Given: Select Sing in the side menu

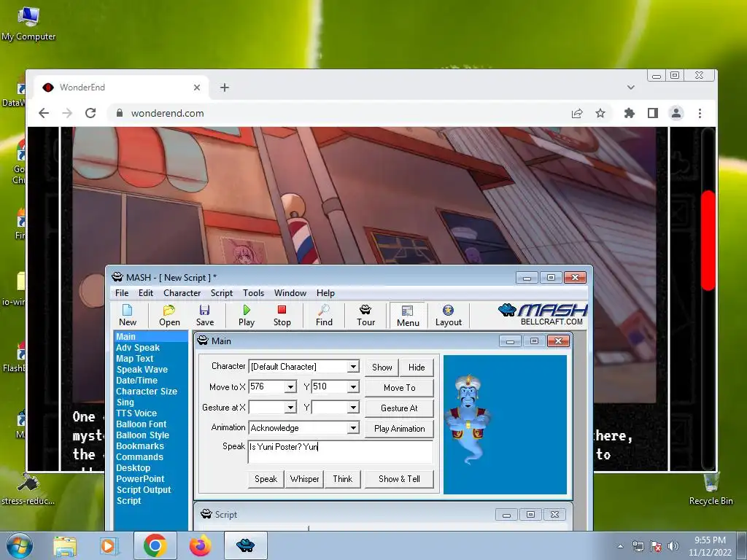Looking at the screenshot, I should tap(125, 402).
